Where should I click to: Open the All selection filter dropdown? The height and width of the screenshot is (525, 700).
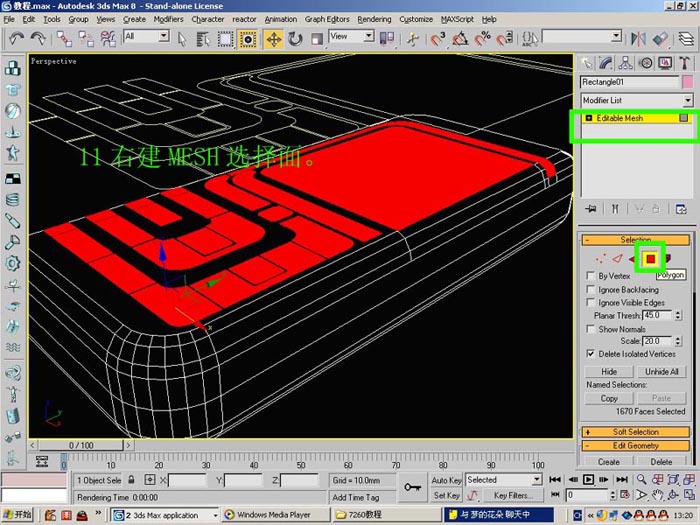(x=164, y=36)
